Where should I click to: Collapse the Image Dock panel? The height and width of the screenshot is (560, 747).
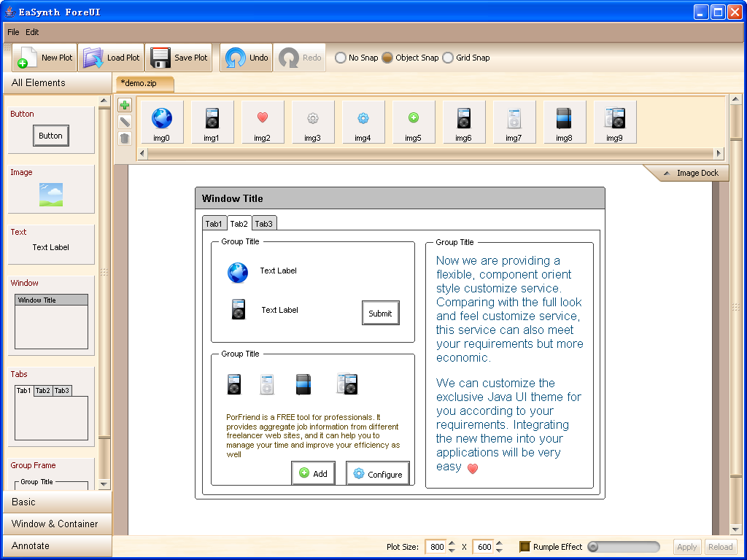pyautogui.click(x=686, y=173)
